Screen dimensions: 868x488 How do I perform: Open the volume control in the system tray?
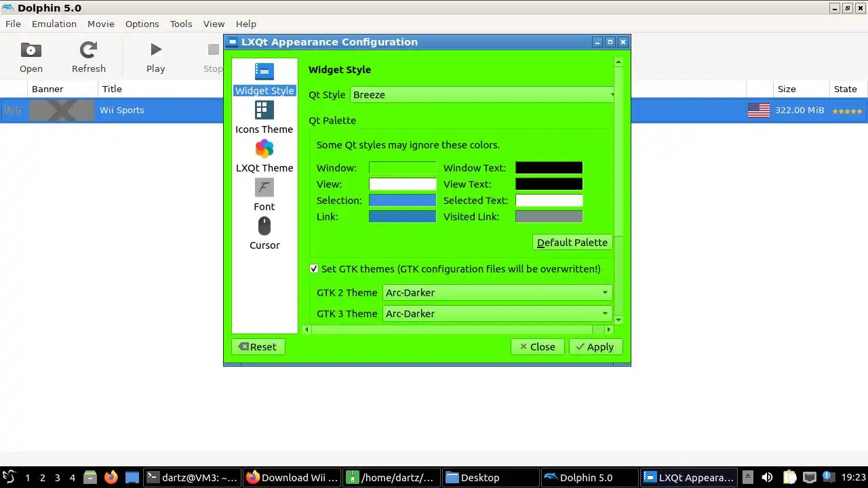point(767,477)
